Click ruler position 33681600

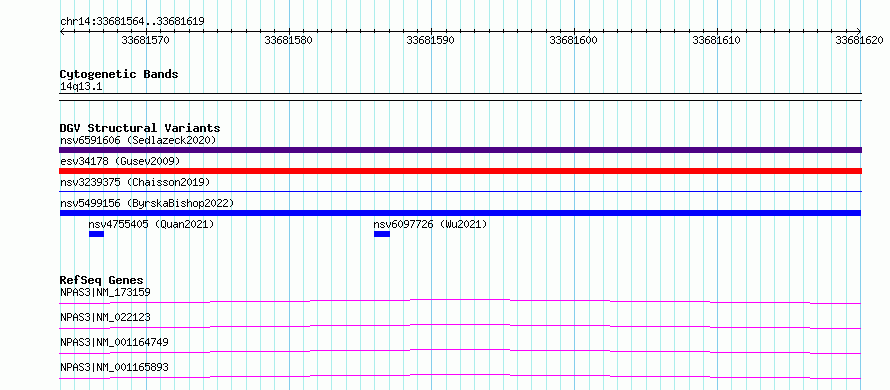[573, 40]
